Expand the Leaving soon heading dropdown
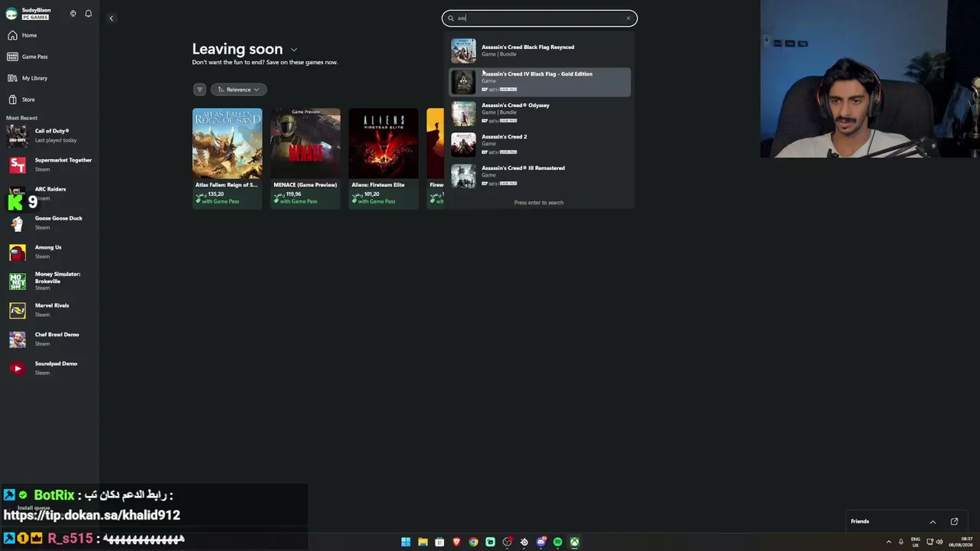 (293, 50)
